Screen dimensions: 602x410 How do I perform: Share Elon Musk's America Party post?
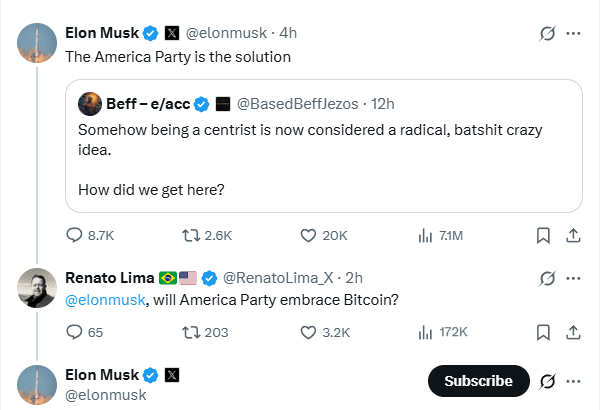(x=574, y=235)
